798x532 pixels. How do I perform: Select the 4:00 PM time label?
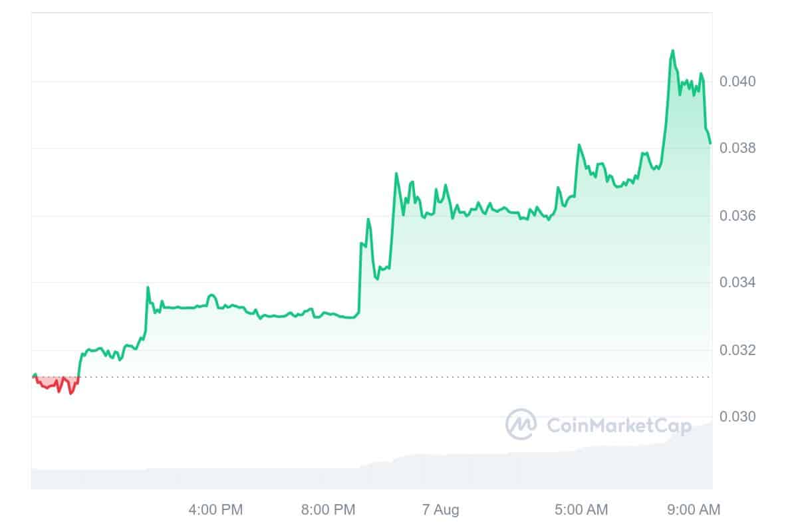click(216, 510)
